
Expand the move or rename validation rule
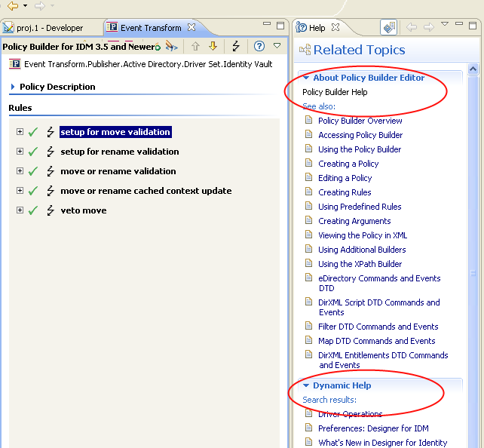[x=20, y=170]
